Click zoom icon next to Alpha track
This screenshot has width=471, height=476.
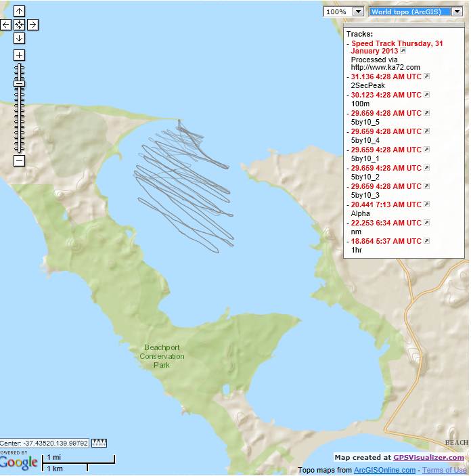[x=427, y=204]
